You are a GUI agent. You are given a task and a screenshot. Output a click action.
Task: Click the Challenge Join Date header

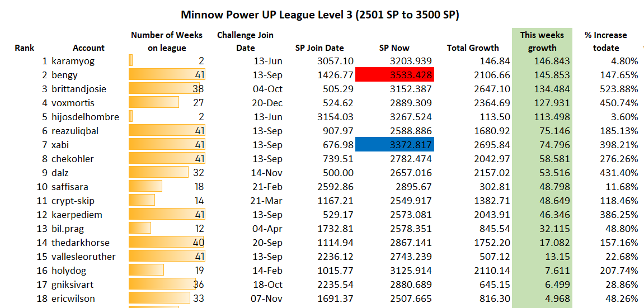point(245,41)
